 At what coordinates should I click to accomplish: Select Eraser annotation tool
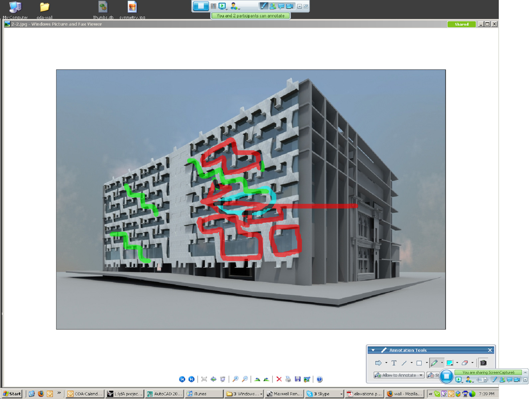point(465,363)
